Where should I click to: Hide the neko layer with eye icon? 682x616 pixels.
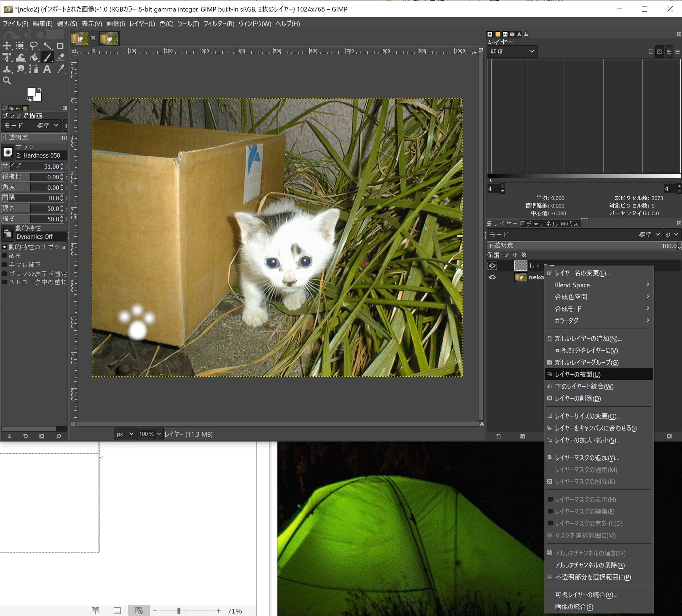click(492, 277)
